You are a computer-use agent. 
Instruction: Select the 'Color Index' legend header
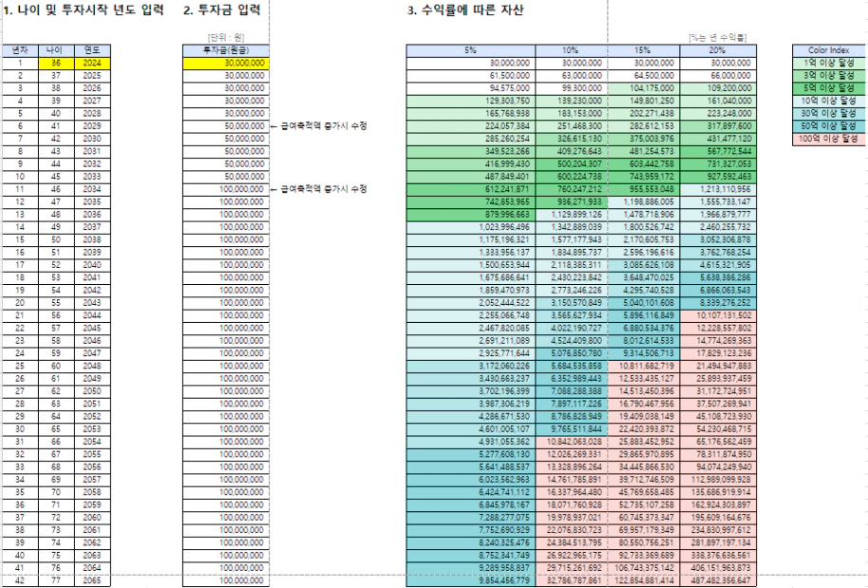(x=829, y=50)
